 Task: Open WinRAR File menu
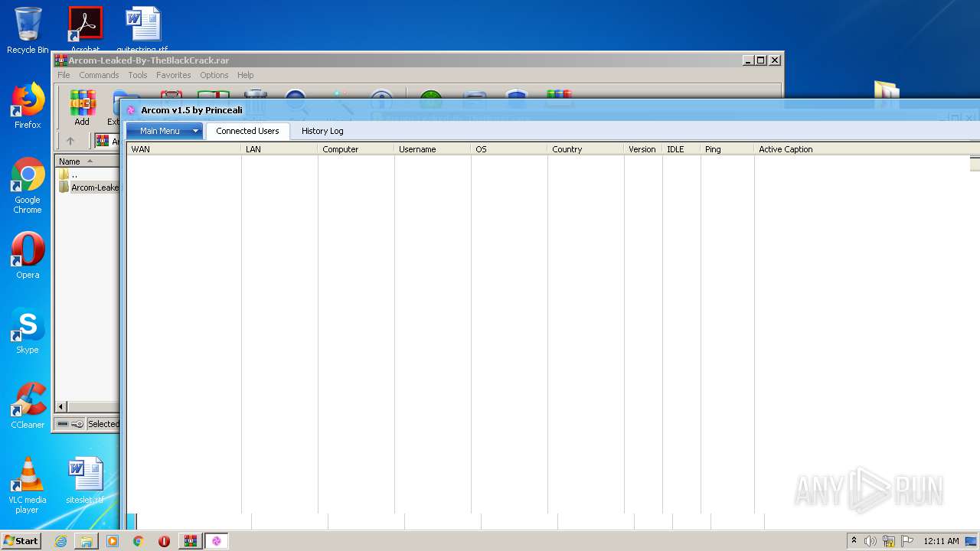coord(64,75)
